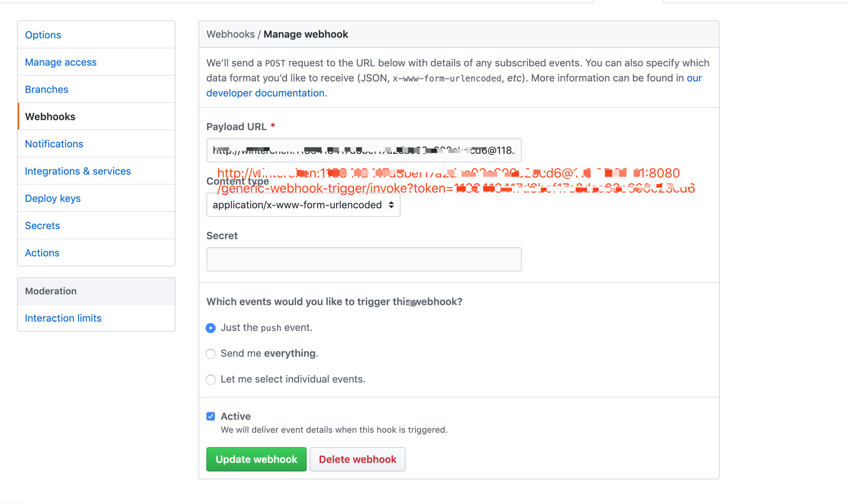Open Interaction limits under Moderation

click(x=63, y=318)
